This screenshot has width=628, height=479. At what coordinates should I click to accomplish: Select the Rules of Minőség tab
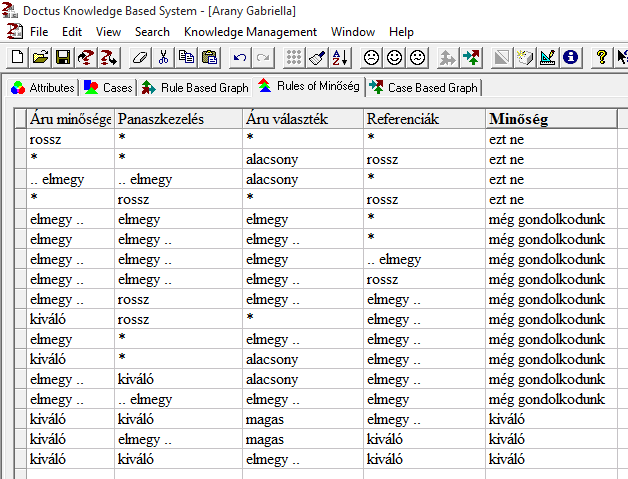click(309, 86)
